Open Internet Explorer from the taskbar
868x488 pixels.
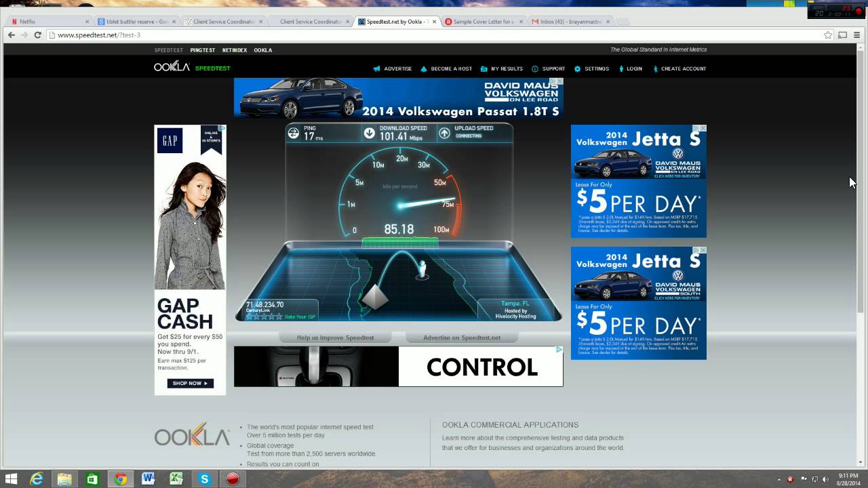tap(37, 479)
